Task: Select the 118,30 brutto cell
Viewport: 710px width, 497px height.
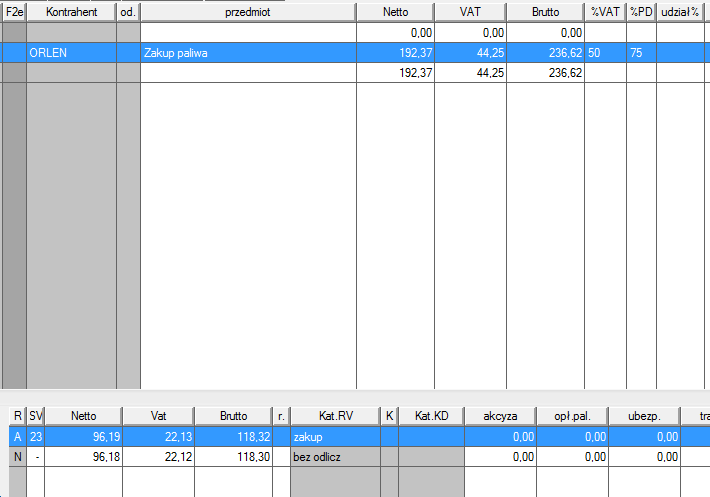Action: coord(234,456)
